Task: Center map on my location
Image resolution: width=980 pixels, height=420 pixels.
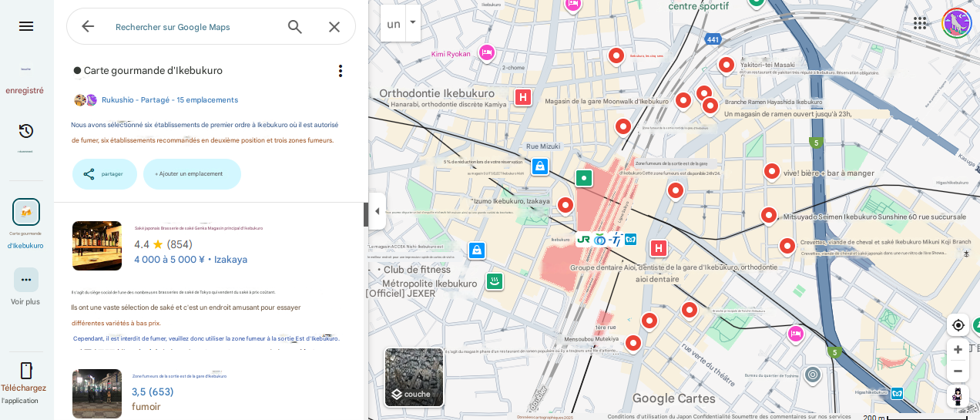Action: point(958,325)
